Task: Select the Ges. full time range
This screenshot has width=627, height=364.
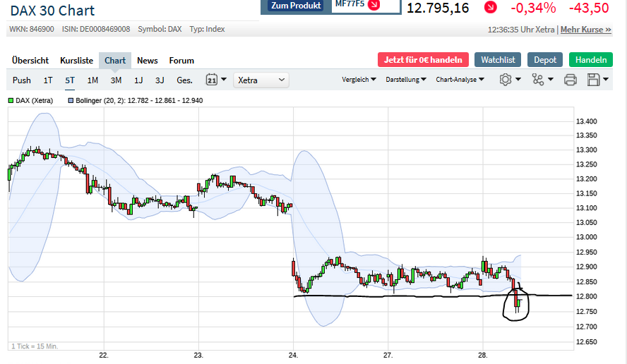Action: 184,80
